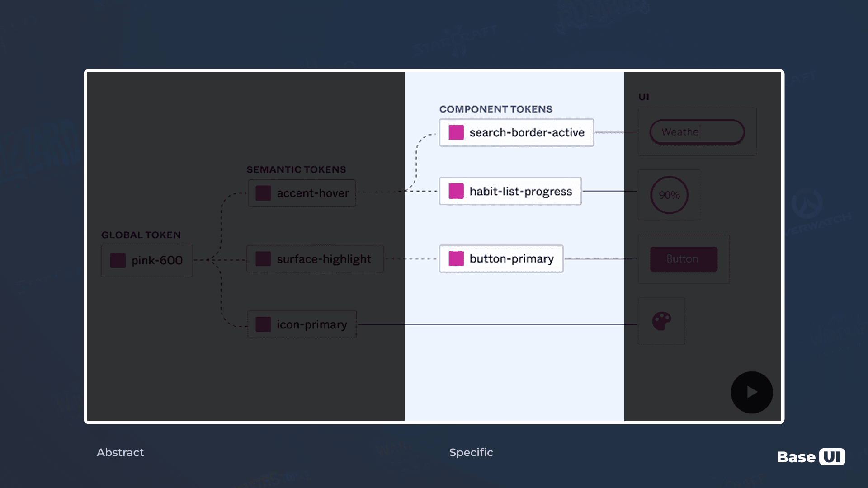Click the round play button

[752, 392]
